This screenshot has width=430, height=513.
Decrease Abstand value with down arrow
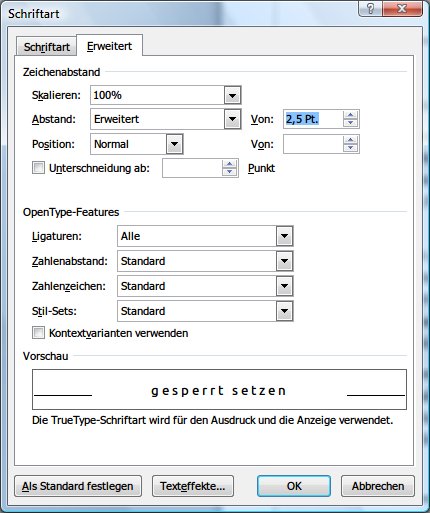350,123
